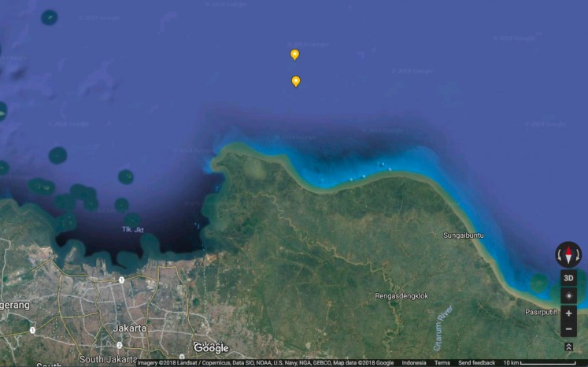Zoom in with the plus button
Viewport: 588px width, 367px height.
(568, 313)
